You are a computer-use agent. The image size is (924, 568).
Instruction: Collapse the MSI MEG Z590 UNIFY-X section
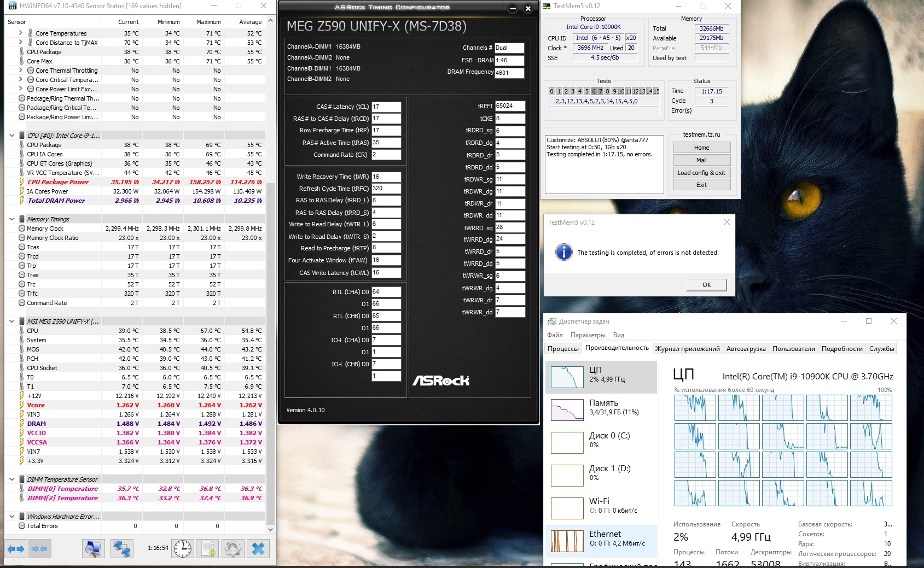(x=12, y=321)
